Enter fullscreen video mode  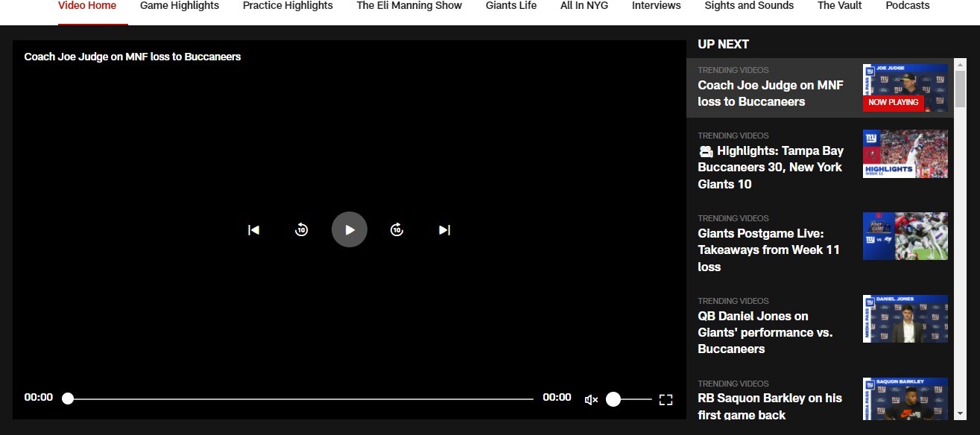pyautogui.click(x=666, y=400)
